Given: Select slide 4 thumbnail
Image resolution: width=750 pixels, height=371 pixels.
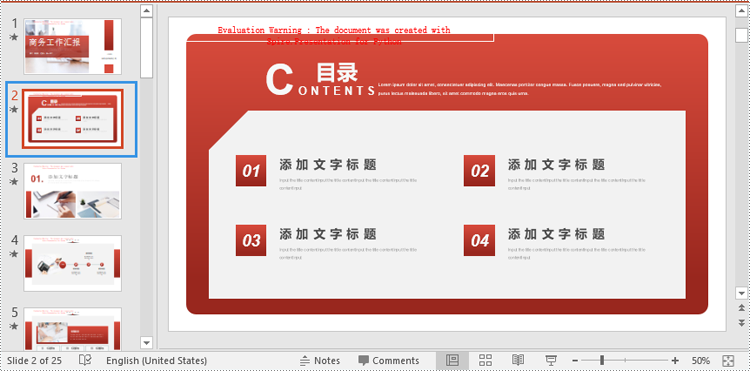Looking at the screenshot, I should point(73,263).
